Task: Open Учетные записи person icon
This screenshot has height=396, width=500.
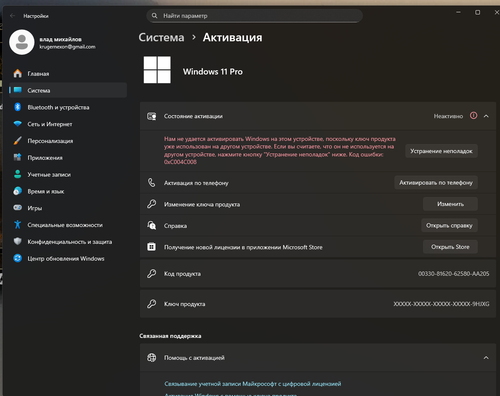Action: tap(18, 174)
